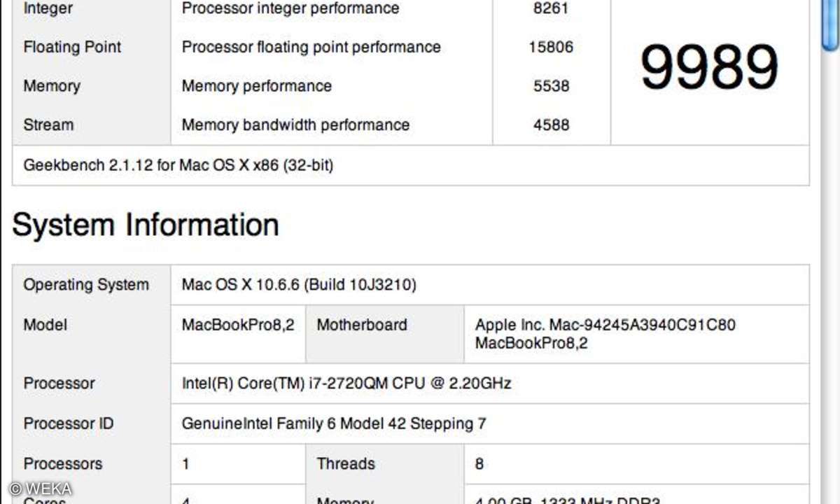Click the System Information heading
840x504 pixels.
point(146,225)
